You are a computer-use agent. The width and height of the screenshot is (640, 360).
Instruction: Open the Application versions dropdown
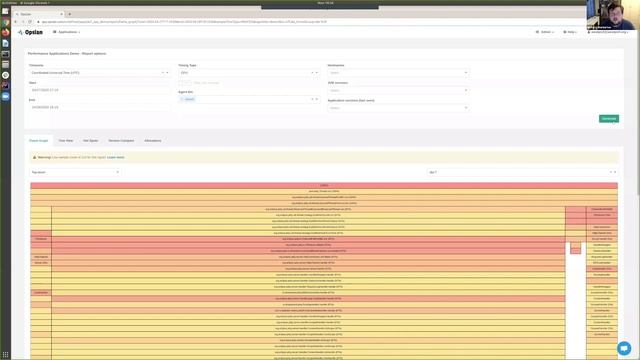point(398,108)
